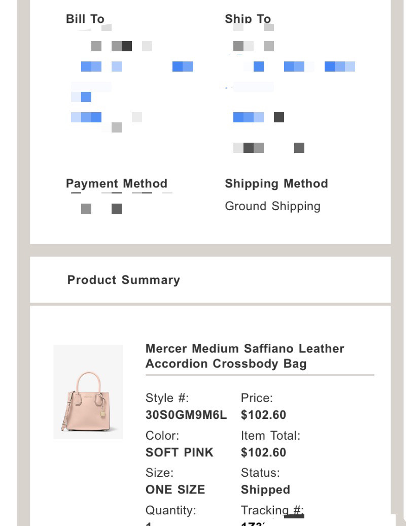The width and height of the screenshot is (420, 526).
Task: Open the pink Mercer bag product thumbnail
Action: click(x=88, y=392)
